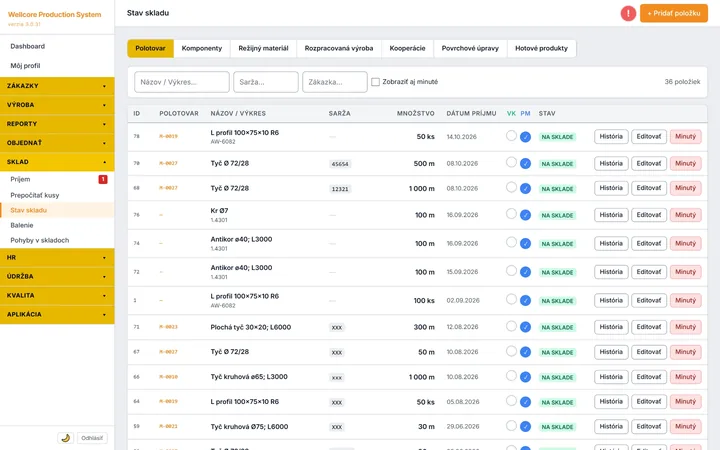Focus the Šarža filter field
Viewport: 720px width, 450px height.
[x=266, y=82]
